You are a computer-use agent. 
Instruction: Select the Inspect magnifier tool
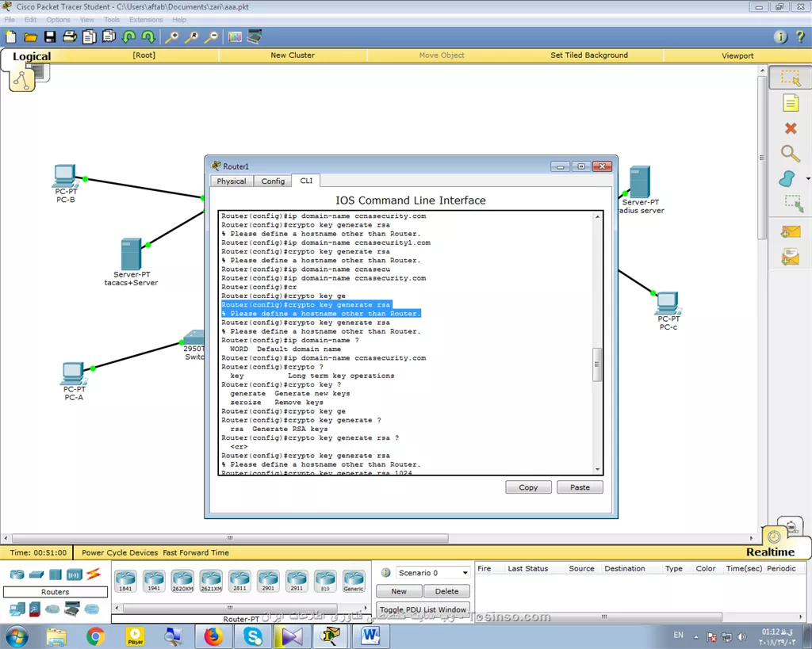click(791, 153)
